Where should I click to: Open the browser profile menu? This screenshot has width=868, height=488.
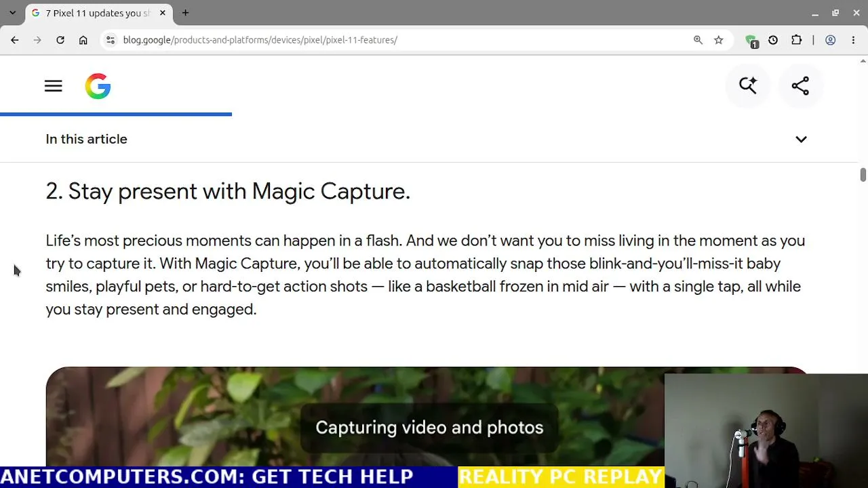[x=830, y=40]
